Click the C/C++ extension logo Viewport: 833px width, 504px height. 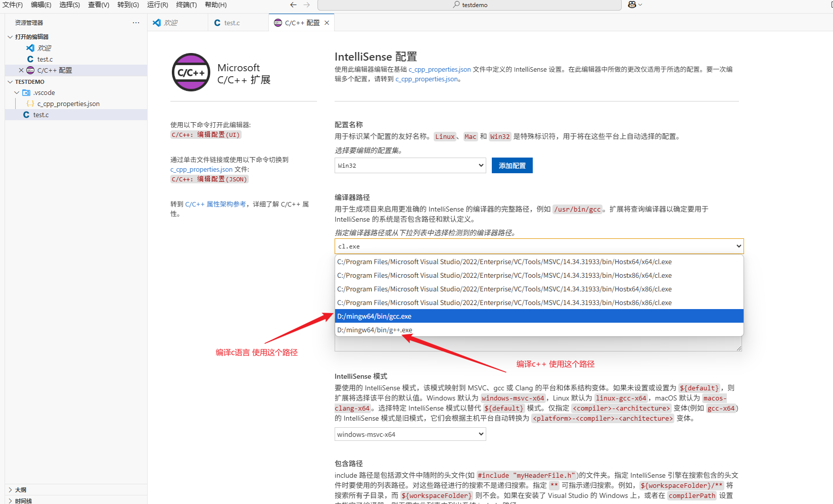tap(191, 72)
